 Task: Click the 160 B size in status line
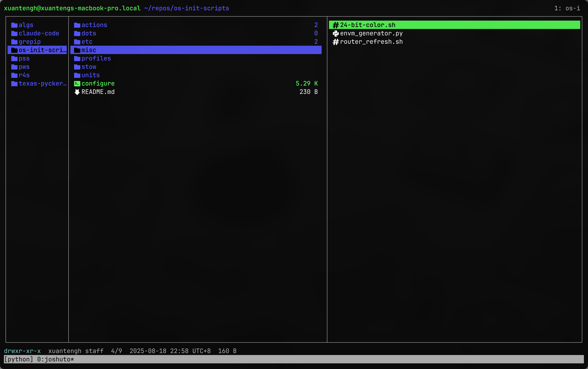click(x=227, y=351)
